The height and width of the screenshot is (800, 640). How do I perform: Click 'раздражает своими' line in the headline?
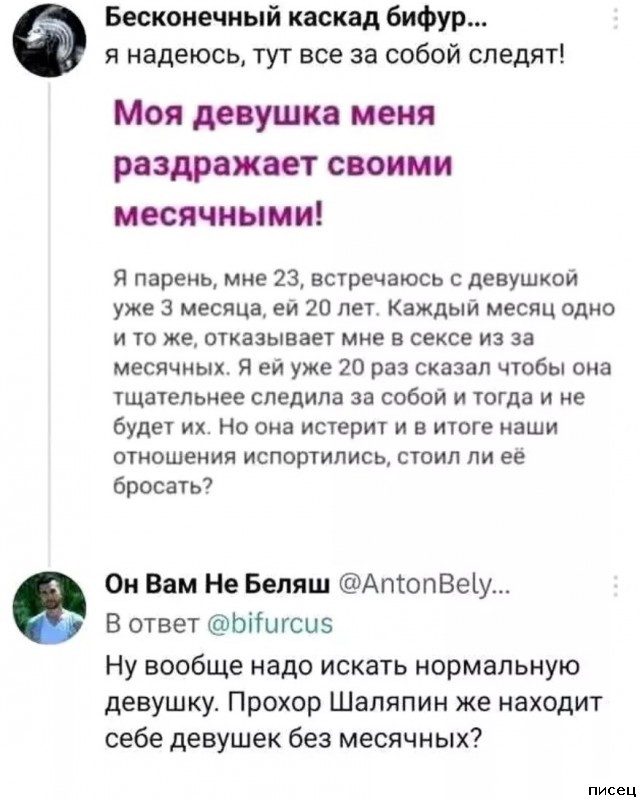pyautogui.click(x=264, y=164)
